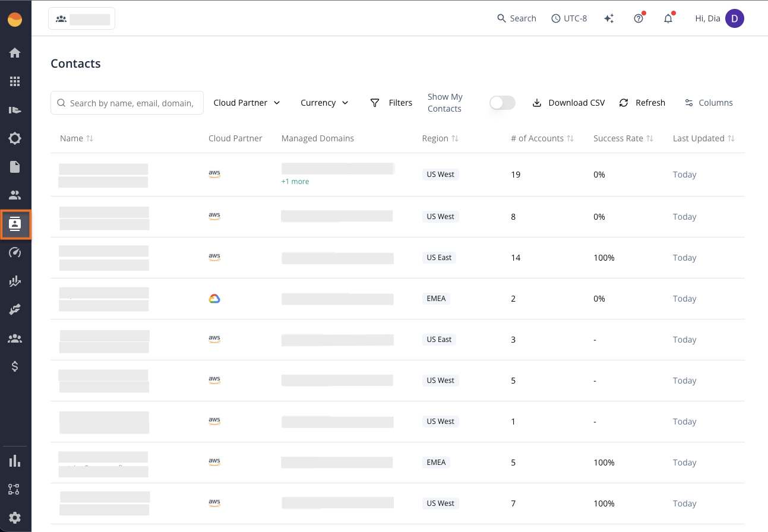The image size is (768, 532).
Task: Open the handshake icon in the sidebar
Action: pos(15,309)
